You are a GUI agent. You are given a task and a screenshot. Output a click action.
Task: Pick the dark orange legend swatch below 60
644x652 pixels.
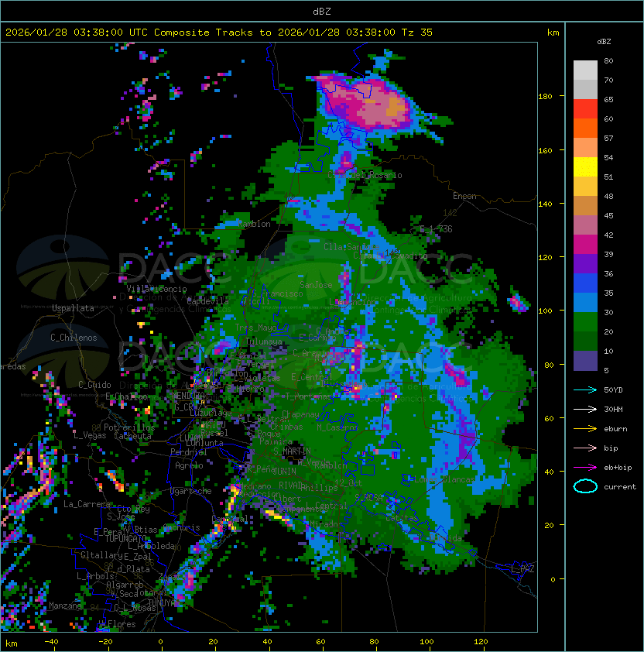585,128
